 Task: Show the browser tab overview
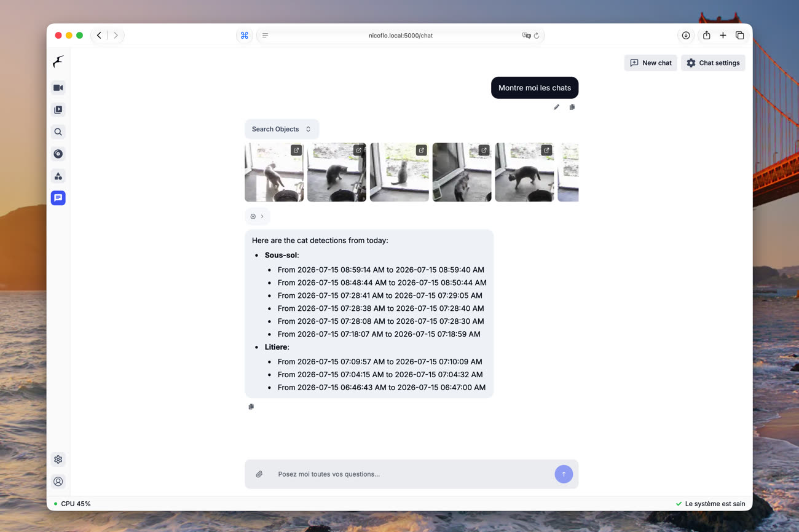(x=740, y=36)
